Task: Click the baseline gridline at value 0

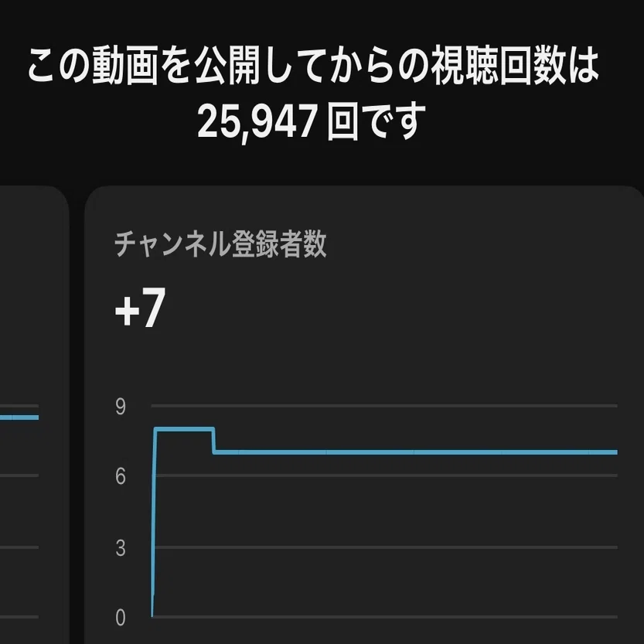Action: tap(384, 617)
